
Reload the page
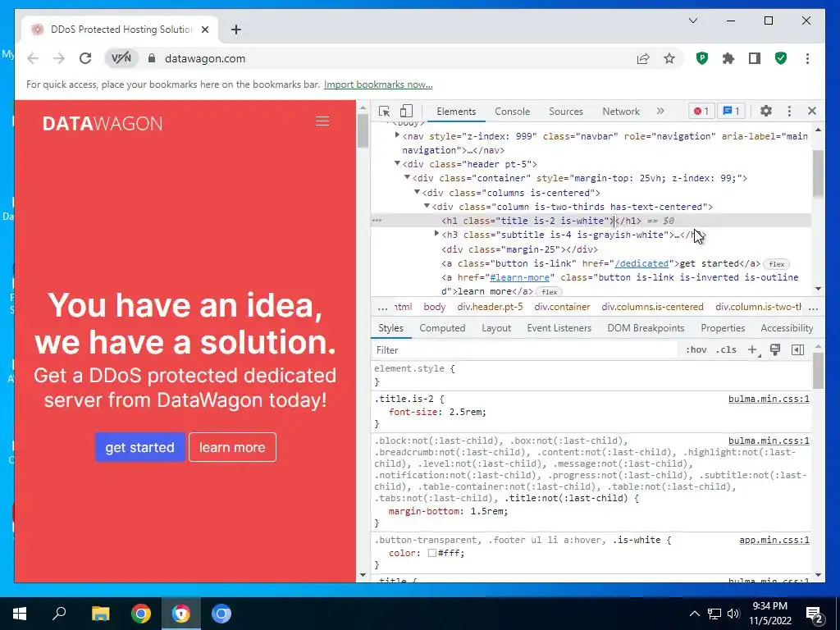coord(85,58)
